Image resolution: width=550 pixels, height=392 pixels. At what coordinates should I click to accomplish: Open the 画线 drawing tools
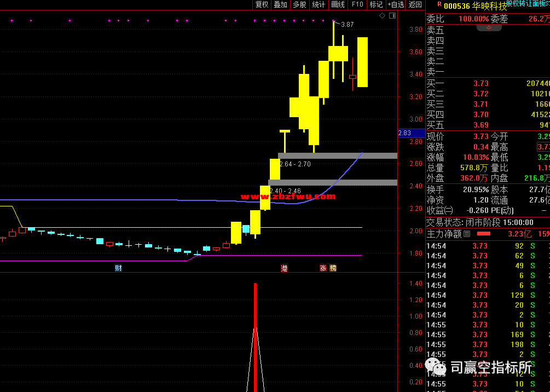338,4
